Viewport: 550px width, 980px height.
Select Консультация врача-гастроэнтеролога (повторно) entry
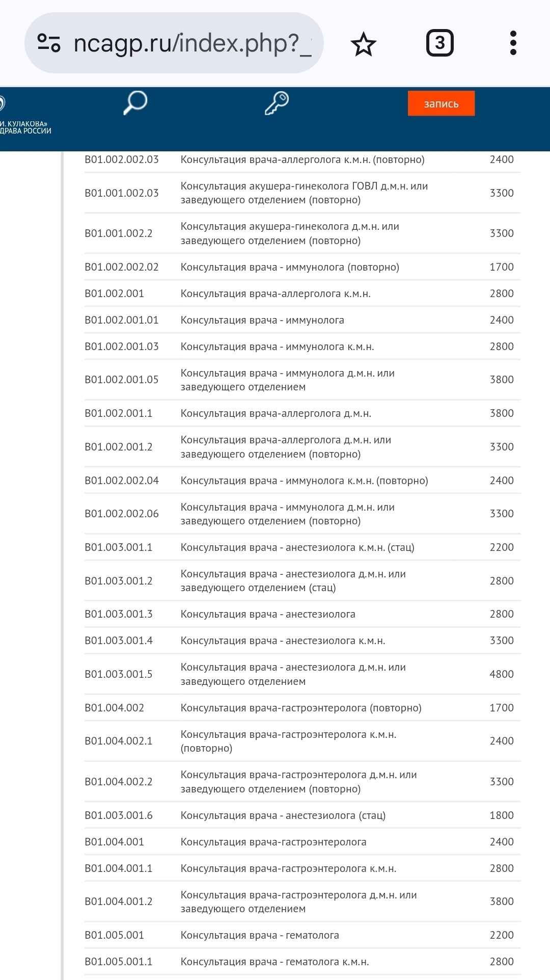[x=300, y=708]
